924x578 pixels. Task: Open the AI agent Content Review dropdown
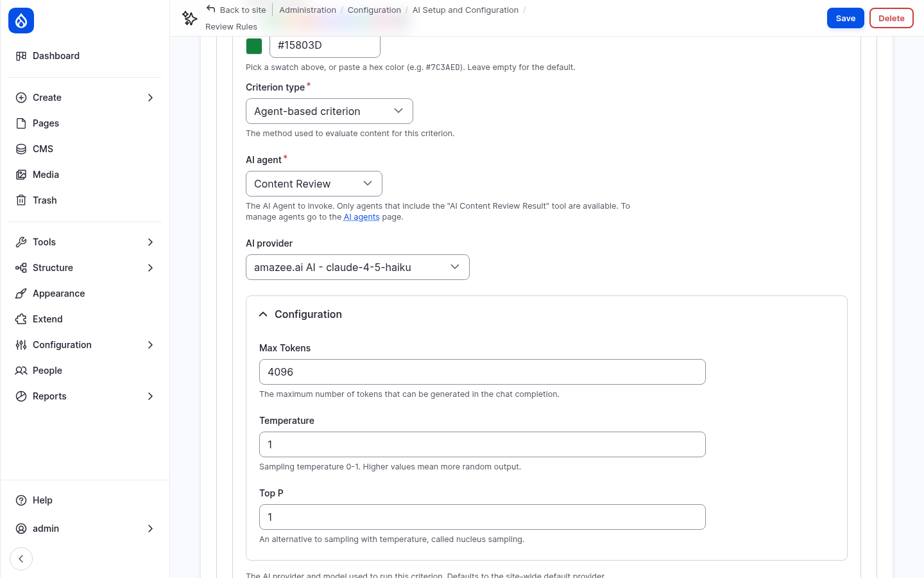314,184
